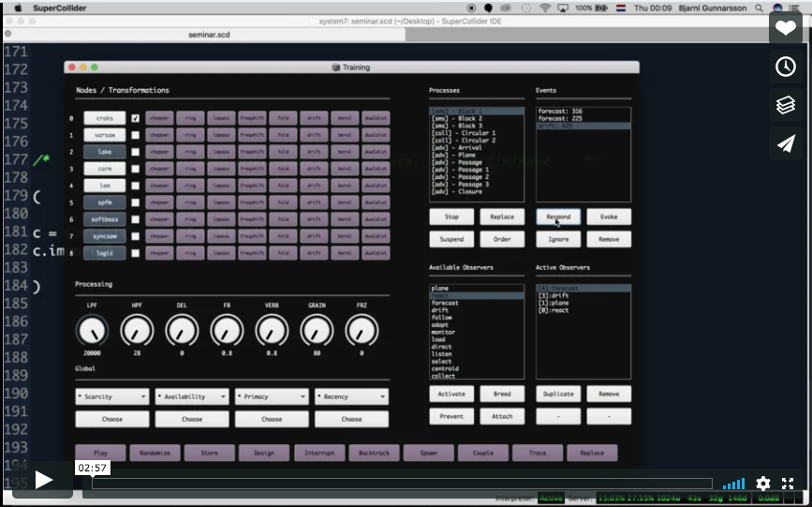Image resolution: width=812 pixels, height=507 pixels.
Task: Apply chopper to the croks row
Action: tap(159, 118)
